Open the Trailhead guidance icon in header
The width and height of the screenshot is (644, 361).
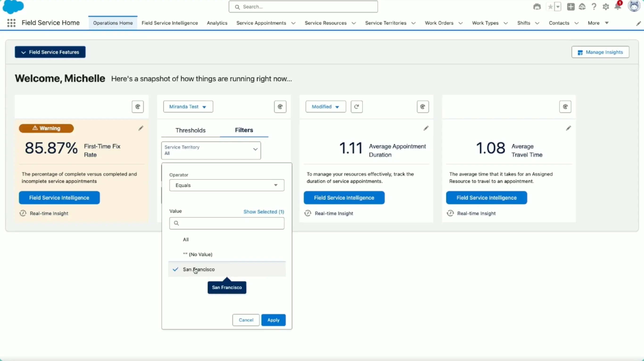pyautogui.click(x=537, y=7)
